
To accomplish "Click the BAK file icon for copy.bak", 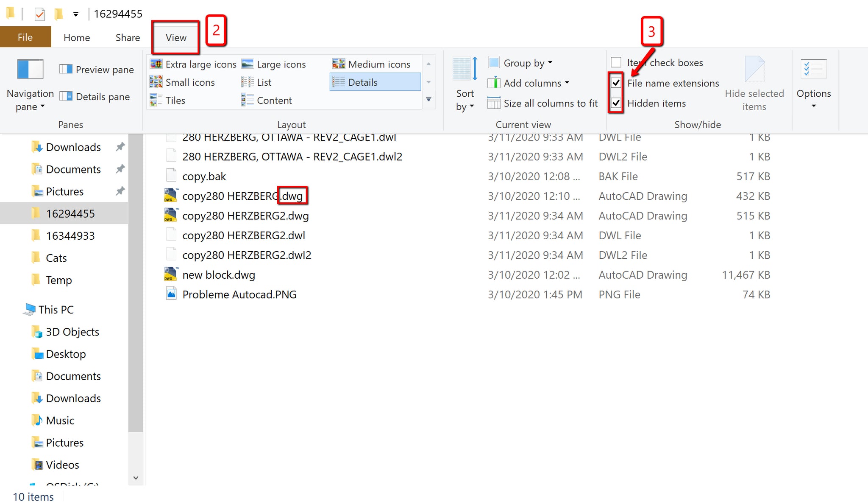I will [170, 176].
